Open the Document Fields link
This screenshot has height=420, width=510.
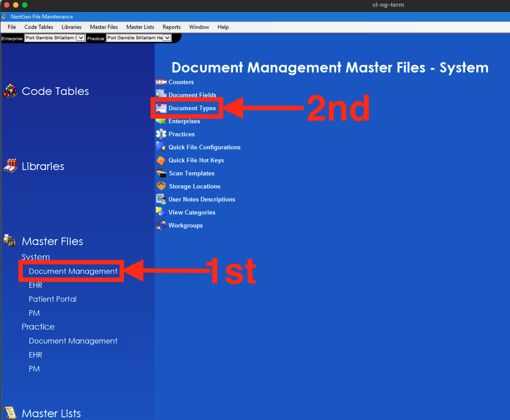point(192,95)
